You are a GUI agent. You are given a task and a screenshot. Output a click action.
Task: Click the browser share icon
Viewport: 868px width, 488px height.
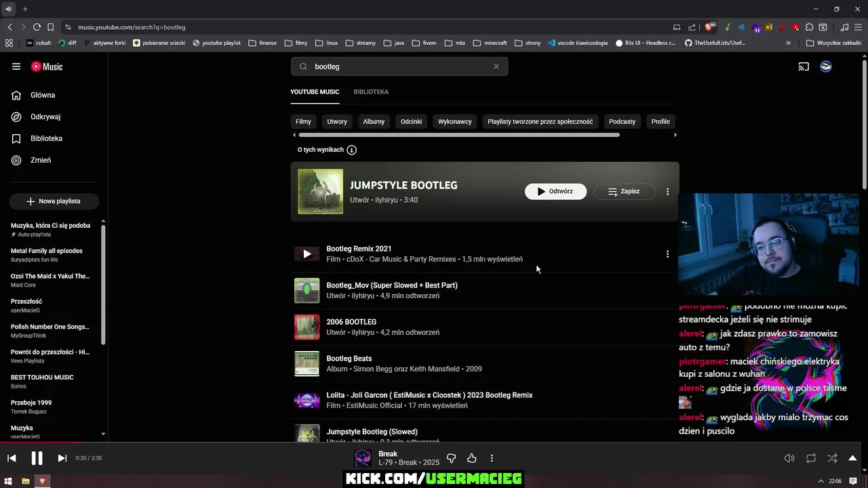click(692, 27)
